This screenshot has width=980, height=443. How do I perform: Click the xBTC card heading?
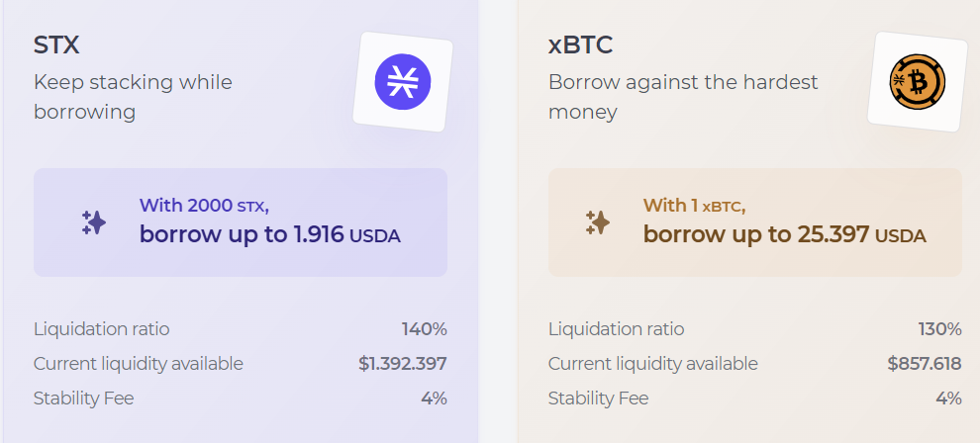coord(580,45)
